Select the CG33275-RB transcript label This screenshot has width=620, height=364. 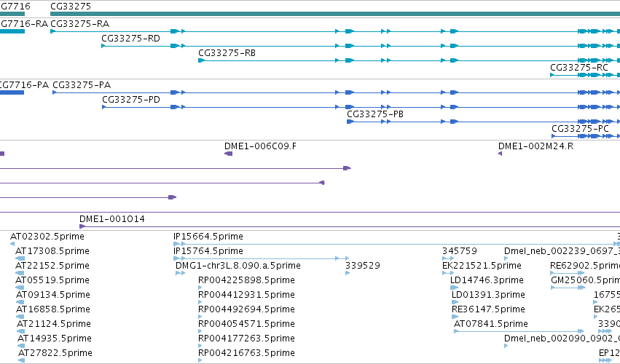227,53
